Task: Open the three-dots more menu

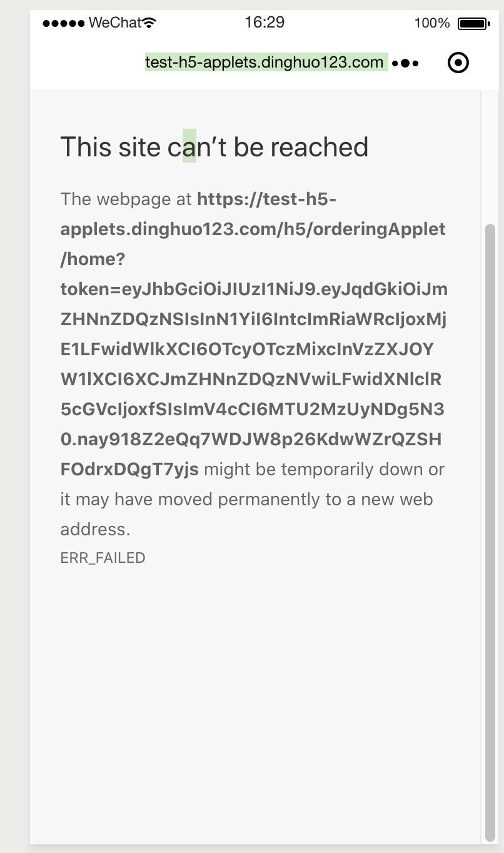Action: [405, 63]
